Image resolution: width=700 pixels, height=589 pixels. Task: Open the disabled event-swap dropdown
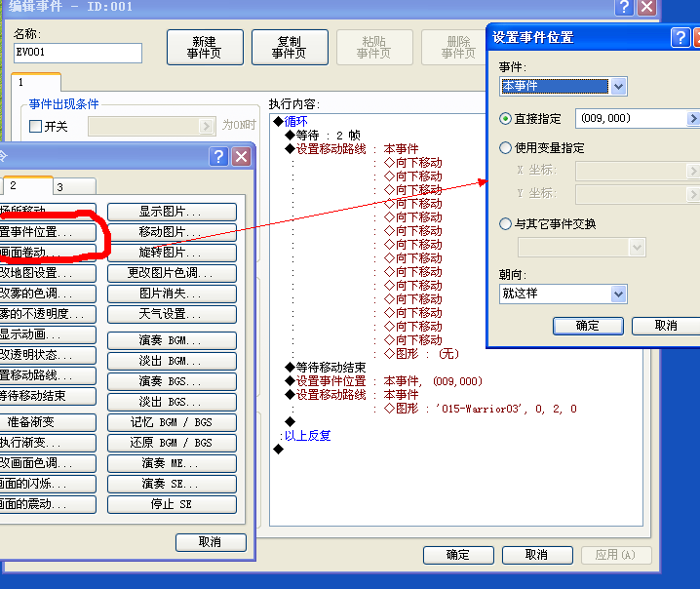(x=637, y=247)
